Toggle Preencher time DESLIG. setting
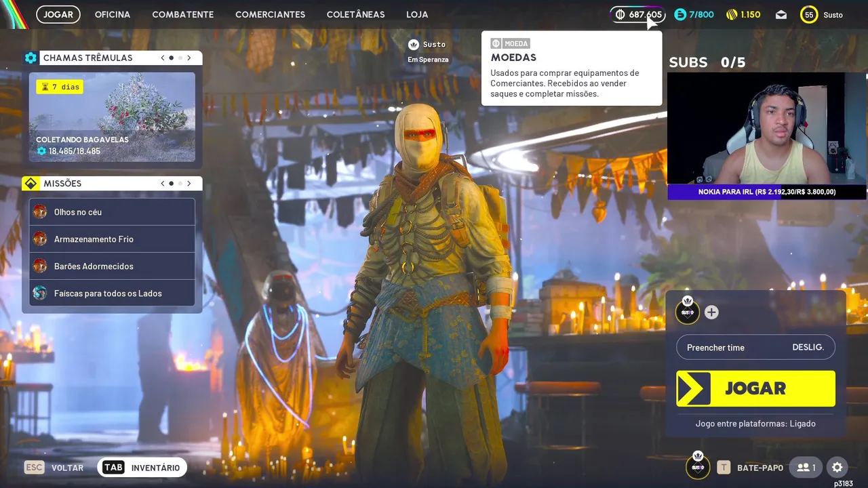Image resolution: width=868 pixels, height=488 pixels. [755, 347]
